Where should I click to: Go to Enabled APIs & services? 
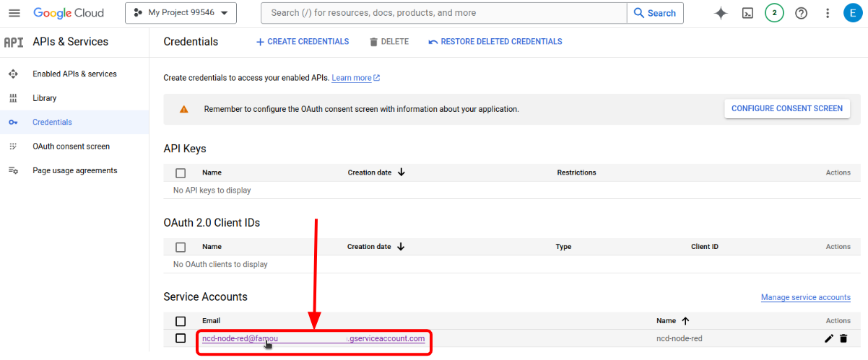point(74,74)
